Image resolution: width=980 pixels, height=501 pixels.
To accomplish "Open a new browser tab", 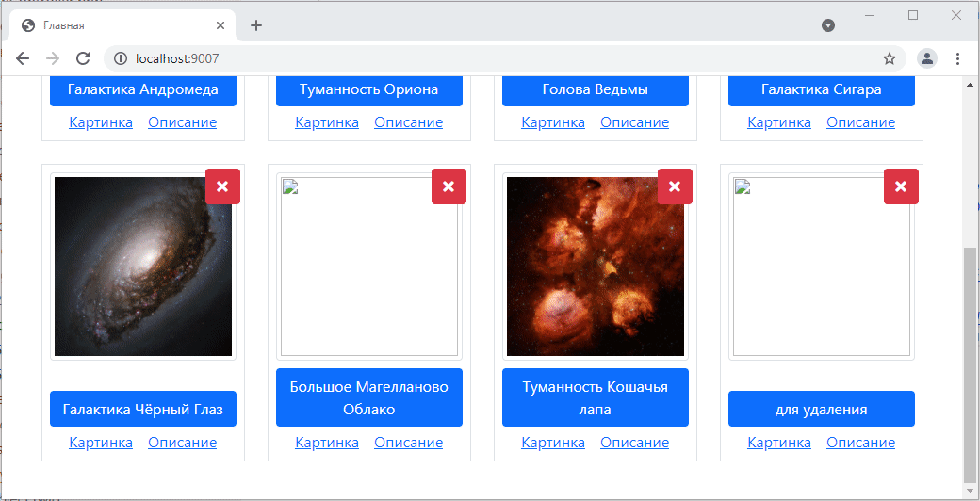I will click(256, 25).
